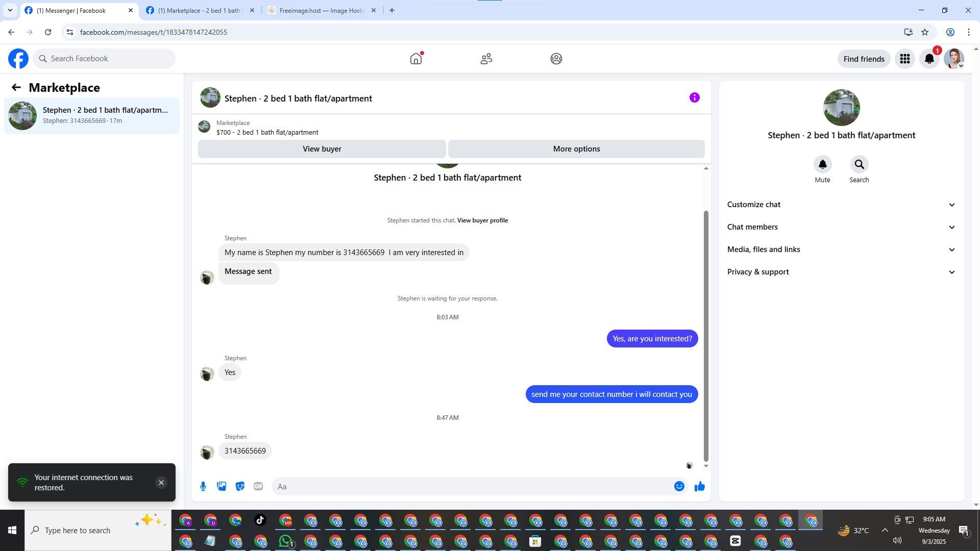View site information icon in address bar
980x551 pixels.
(70, 32)
